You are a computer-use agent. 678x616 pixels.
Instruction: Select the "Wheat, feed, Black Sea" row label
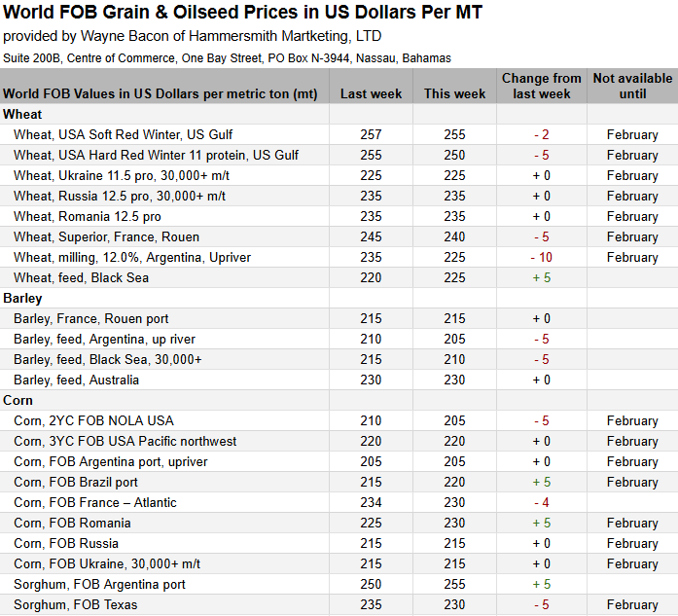[82, 277]
